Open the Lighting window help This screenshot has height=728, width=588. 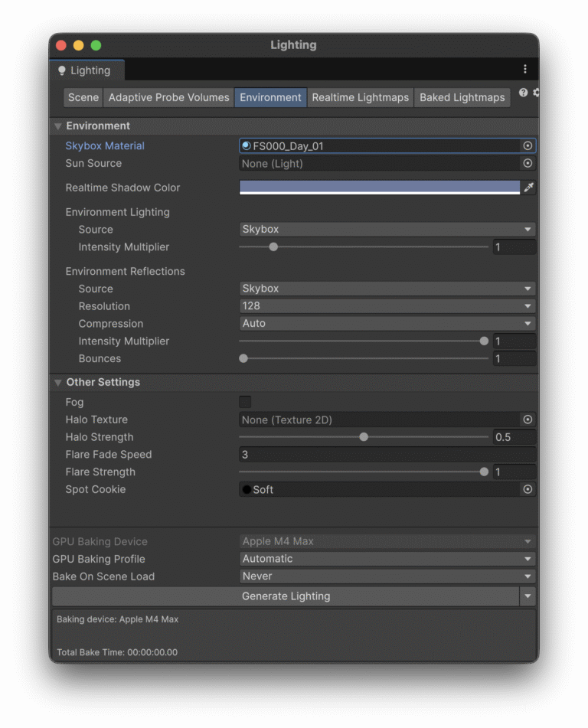point(523,93)
